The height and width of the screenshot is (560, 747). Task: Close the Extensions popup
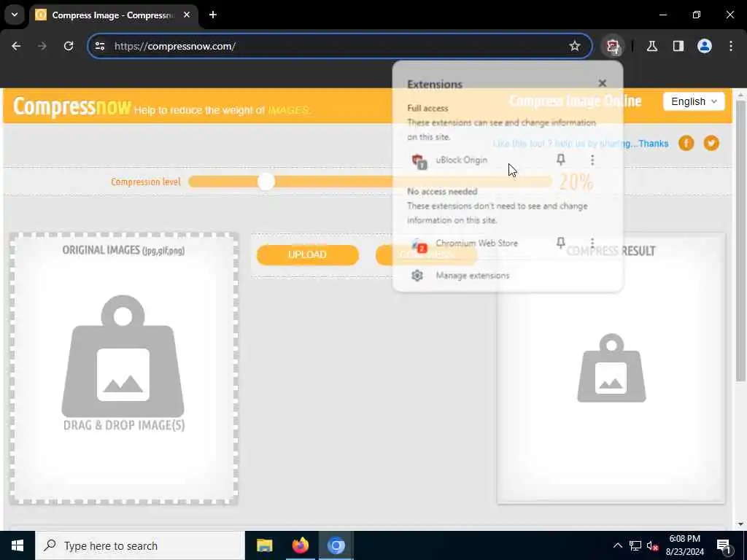(602, 83)
